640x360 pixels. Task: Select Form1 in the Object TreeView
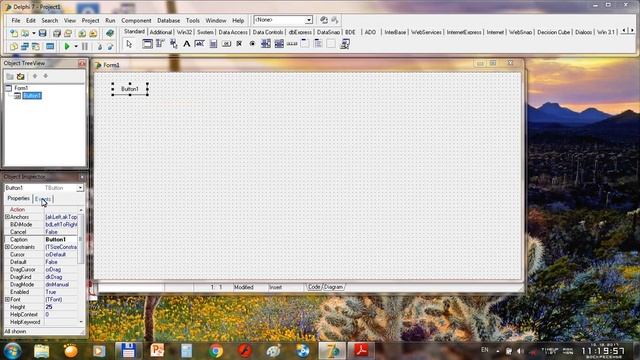coord(21,88)
